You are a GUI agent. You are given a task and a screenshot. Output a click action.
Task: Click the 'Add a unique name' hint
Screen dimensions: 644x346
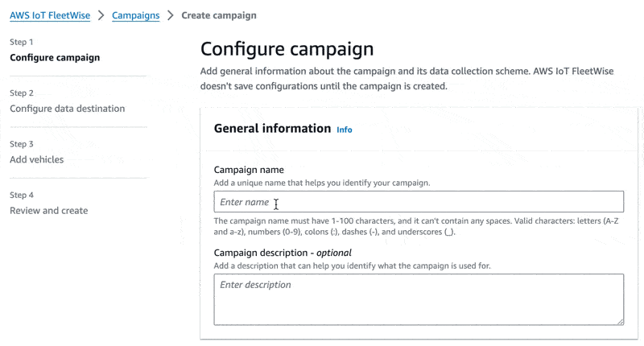pos(322,183)
